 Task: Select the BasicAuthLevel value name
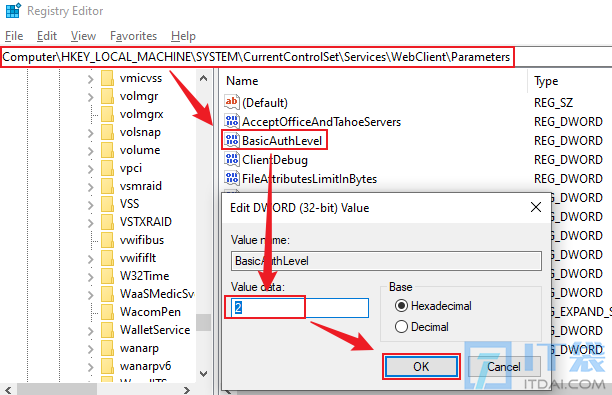(x=282, y=141)
